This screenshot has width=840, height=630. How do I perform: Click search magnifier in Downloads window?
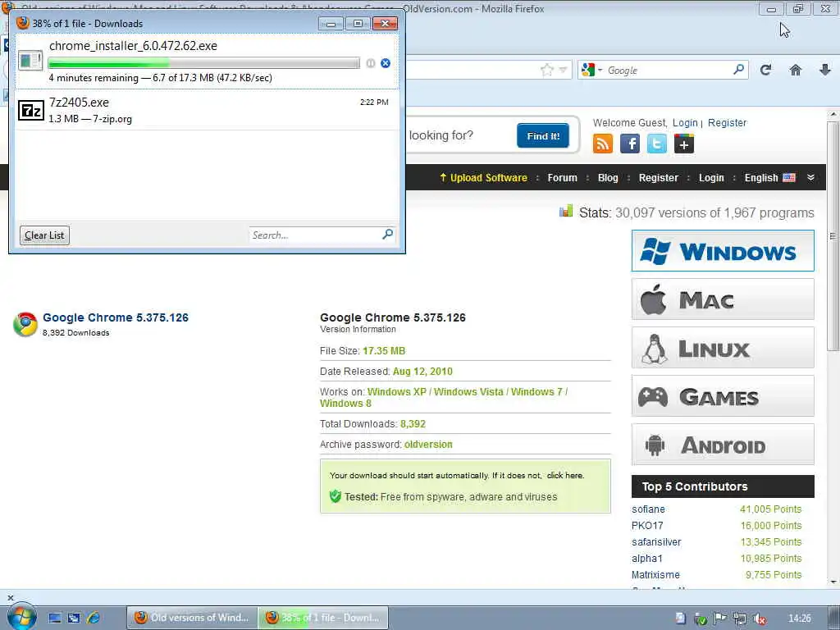(388, 234)
